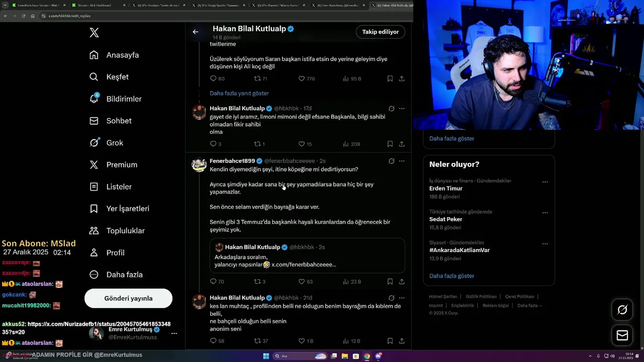
Task: Switch to the Emre Kurtulmuş X profile tab
Action: pos(338,5)
